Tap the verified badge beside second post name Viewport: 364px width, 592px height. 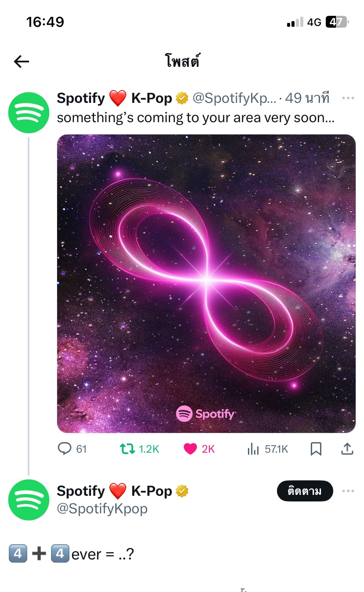point(182,491)
